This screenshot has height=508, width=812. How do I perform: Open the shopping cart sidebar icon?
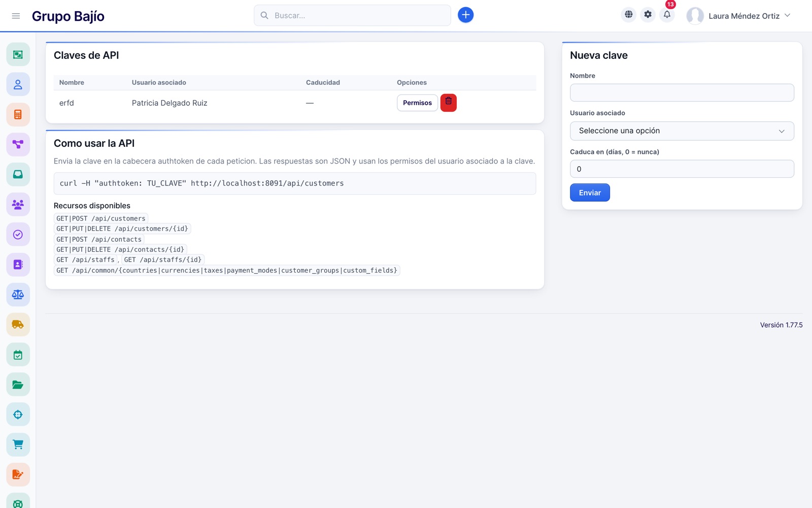pos(18,444)
